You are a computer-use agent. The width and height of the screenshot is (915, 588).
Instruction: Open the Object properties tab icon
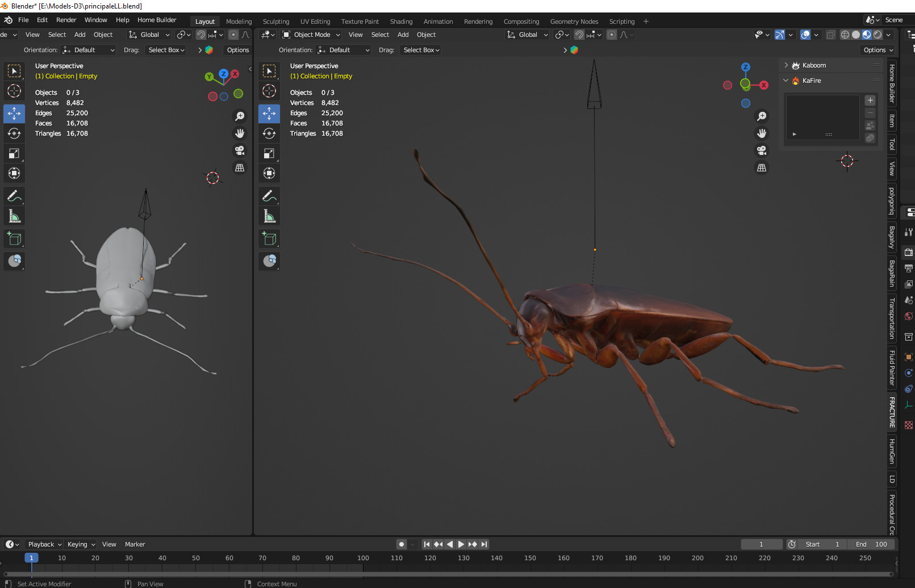coord(909,357)
